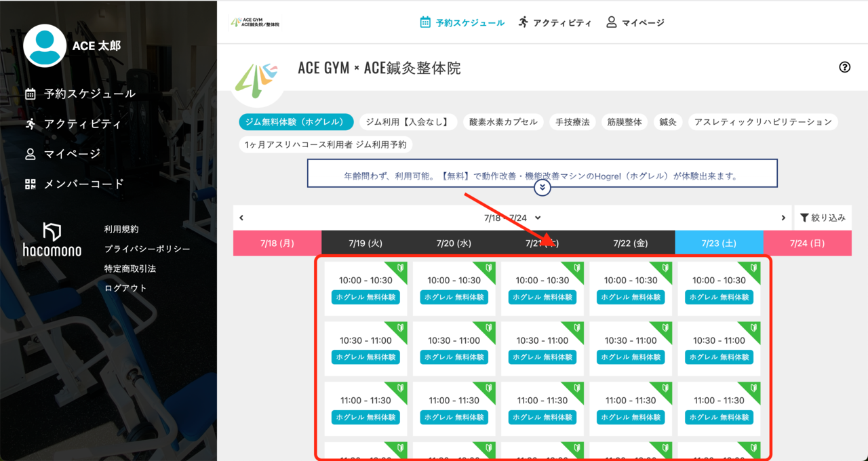Expand the description with double-chevron button

point(542,188)
